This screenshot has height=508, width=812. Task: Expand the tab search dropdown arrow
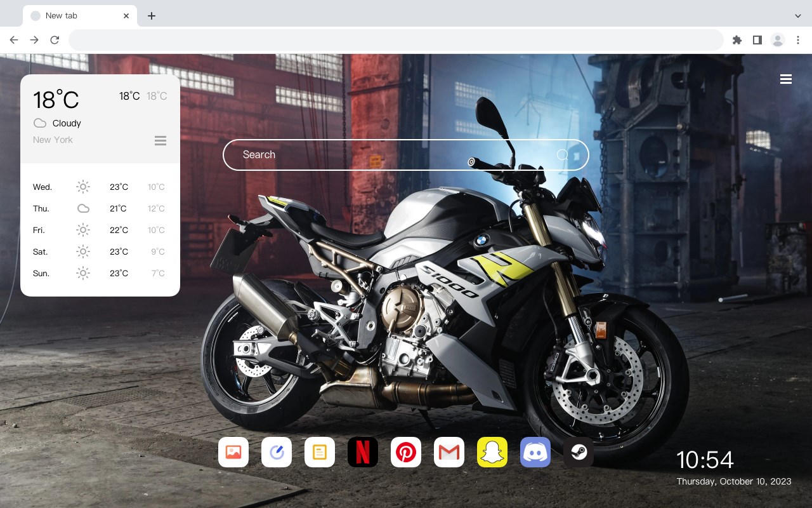[x=798, y=16]
